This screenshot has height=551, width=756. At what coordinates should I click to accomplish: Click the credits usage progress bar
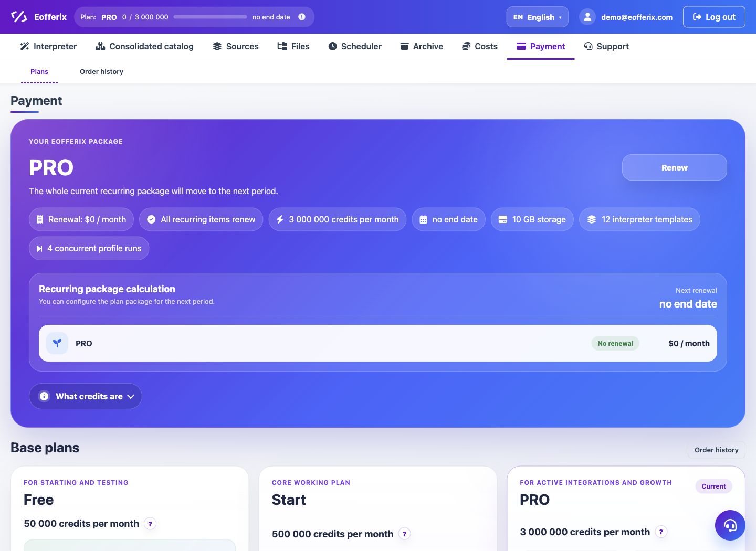click(x=210, y=17)
